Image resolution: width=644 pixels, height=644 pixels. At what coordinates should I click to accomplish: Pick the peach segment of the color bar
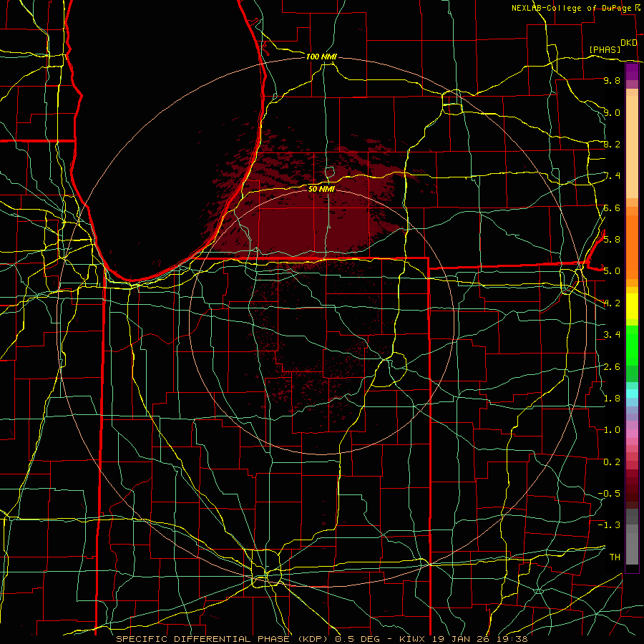click(x=632, y=148)
